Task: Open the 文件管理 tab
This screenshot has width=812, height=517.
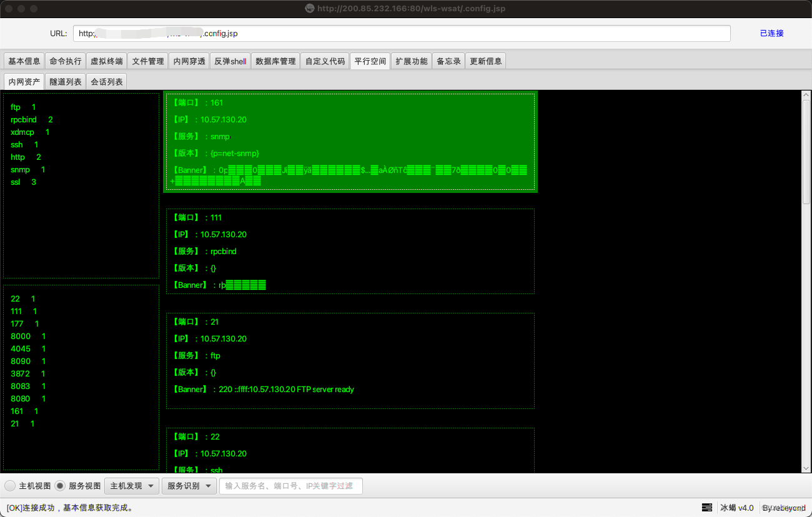Action: [147, 61]
